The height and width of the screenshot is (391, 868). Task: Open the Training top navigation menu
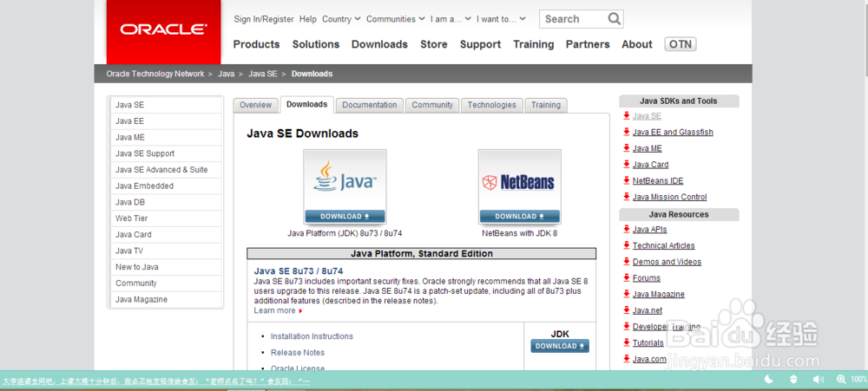(533, 44)
